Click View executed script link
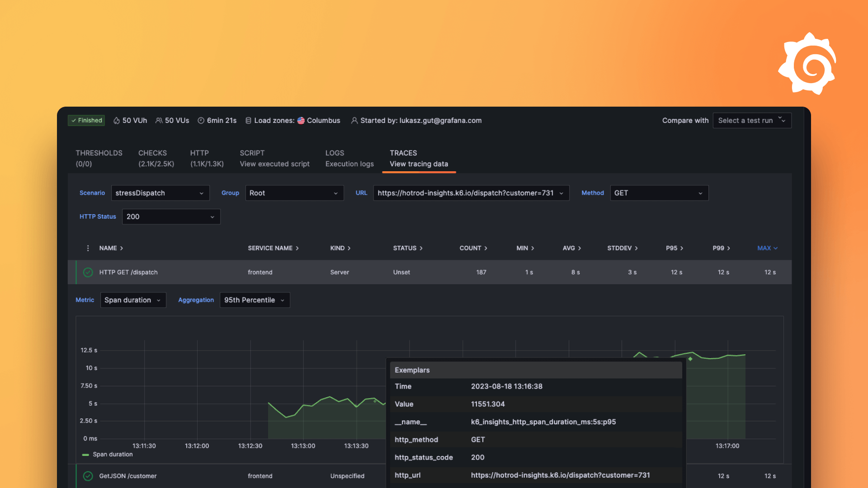Screen dimensions: 868x488 tap(275, 163)
